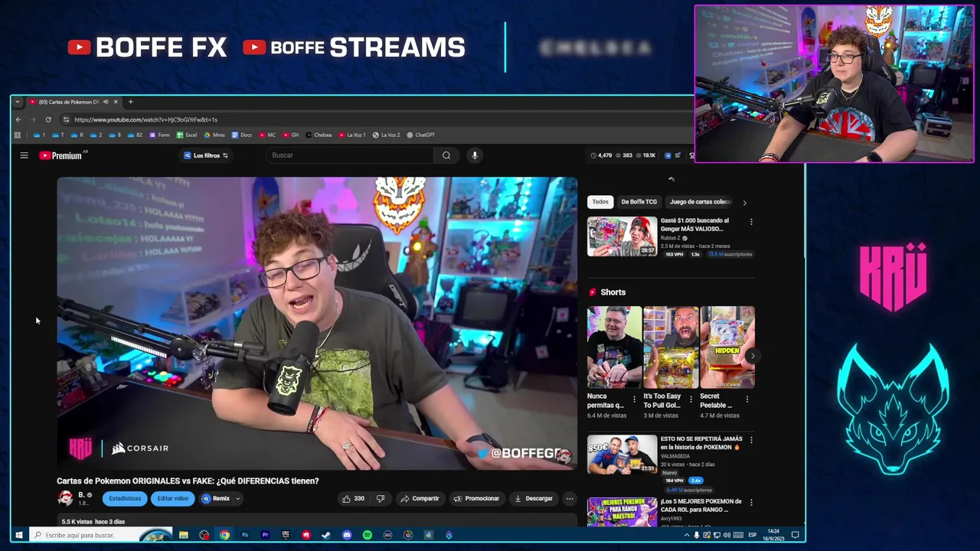Open the Docs bookmark
This screenshot has height=551, width=980.
point(241,135)
